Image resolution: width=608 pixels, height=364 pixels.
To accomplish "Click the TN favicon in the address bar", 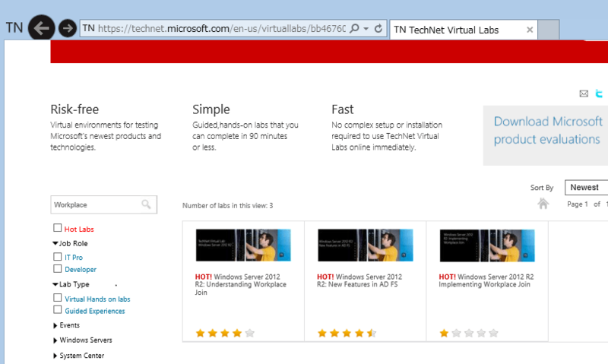I will [x=88, y=28].
